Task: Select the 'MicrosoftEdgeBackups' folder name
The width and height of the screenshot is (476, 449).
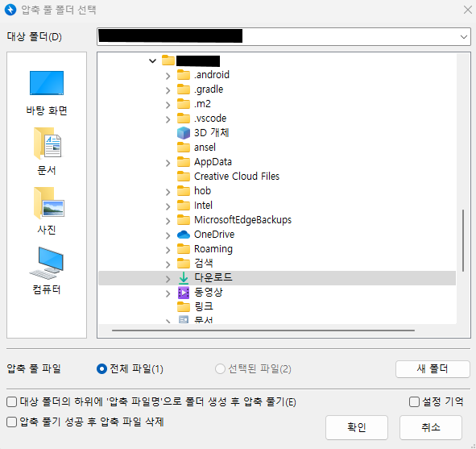Action: coord(243,220)
